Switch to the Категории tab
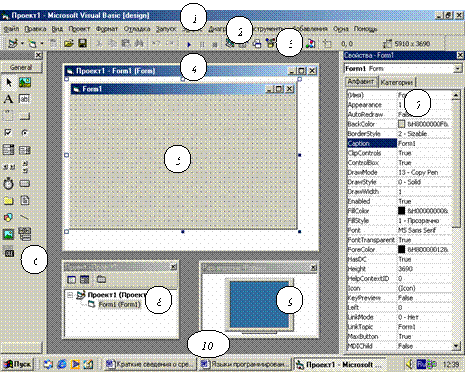Viewport: 465px width, 372px height. pyautogui.click(x=396, y=82)
